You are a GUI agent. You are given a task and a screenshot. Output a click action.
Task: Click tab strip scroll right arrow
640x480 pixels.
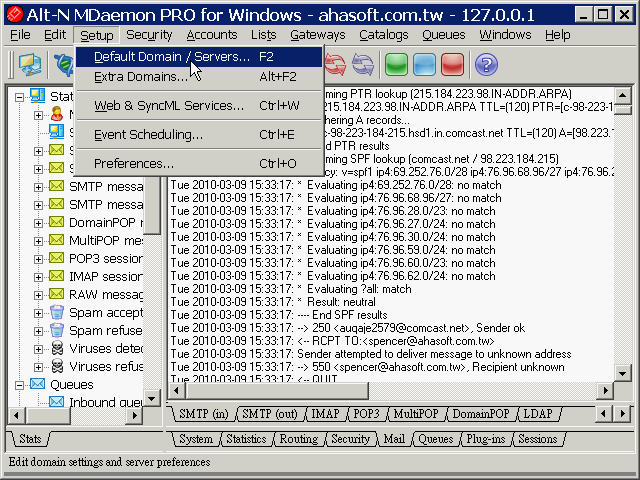(622, 414)
